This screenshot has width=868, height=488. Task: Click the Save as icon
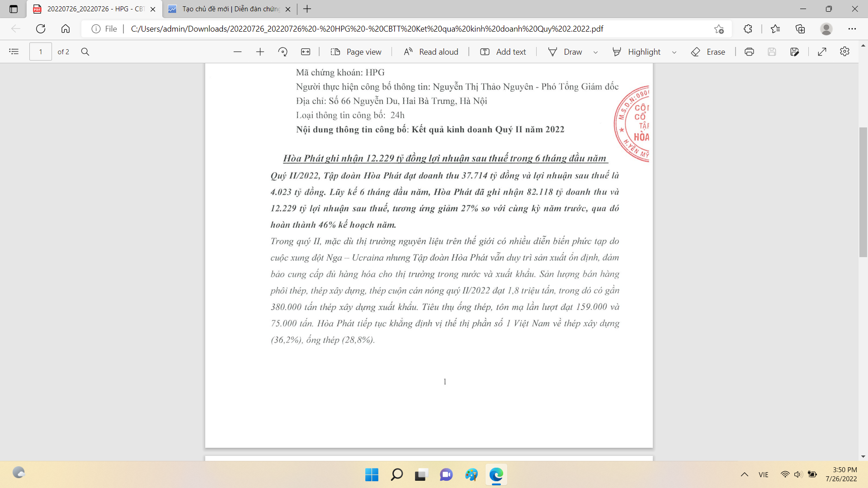795,52
